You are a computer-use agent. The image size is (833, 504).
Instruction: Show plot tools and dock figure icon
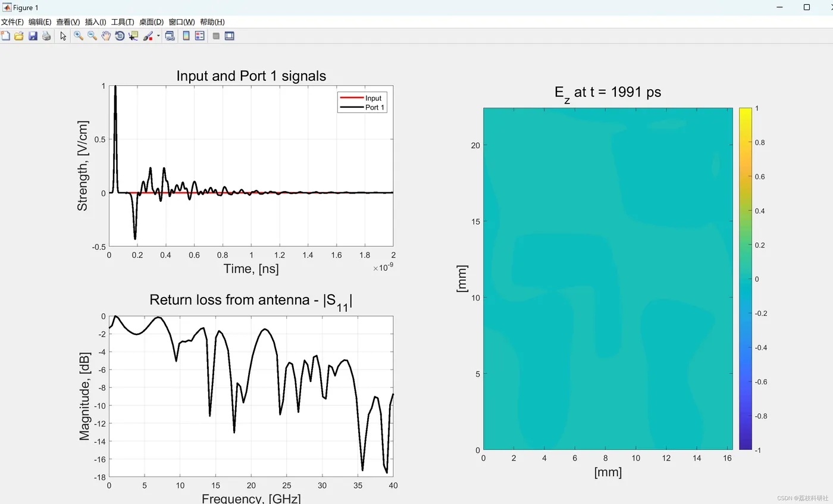229,36
